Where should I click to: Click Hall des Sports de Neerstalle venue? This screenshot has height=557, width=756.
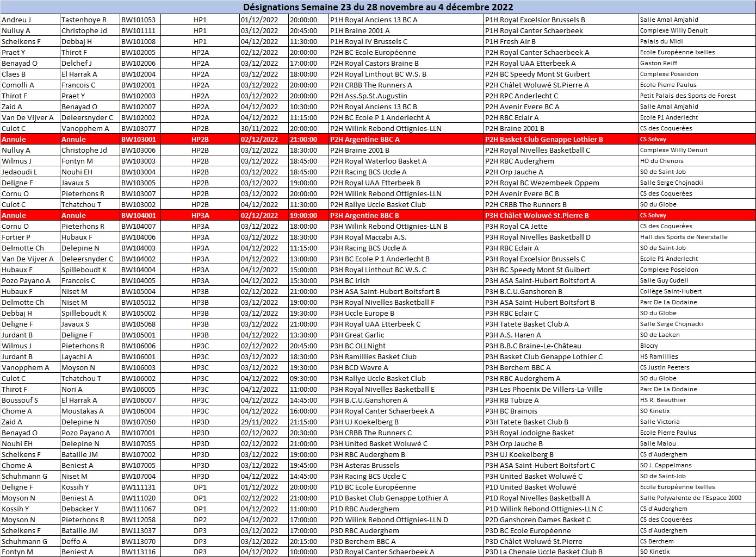(x=683, y=237)
